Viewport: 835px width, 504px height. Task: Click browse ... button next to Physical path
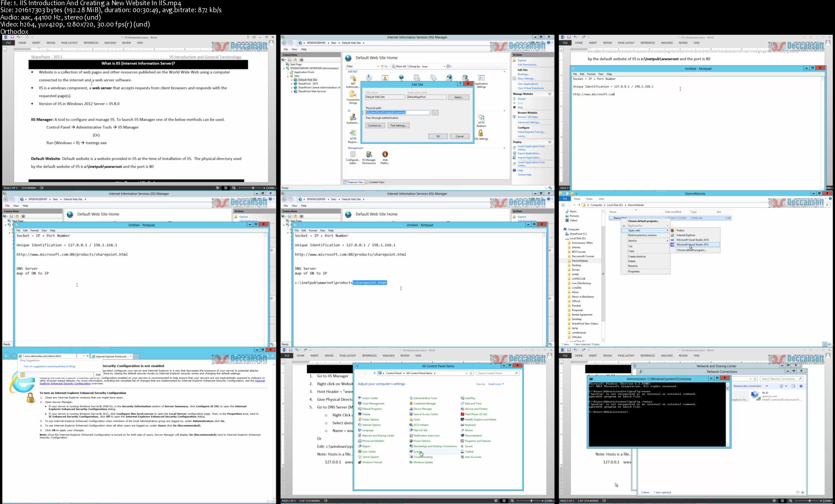tap(435, 113)
